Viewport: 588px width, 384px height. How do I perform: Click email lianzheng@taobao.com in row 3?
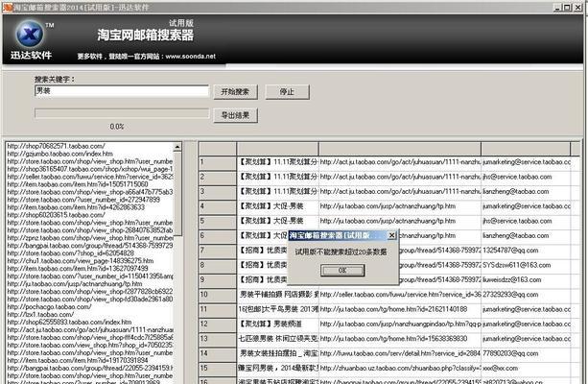516,191
